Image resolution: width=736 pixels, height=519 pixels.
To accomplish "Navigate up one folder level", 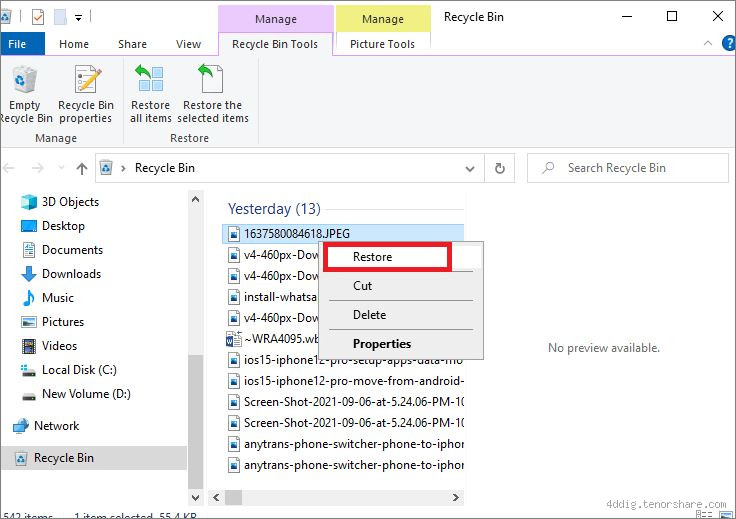I will 82,168.
